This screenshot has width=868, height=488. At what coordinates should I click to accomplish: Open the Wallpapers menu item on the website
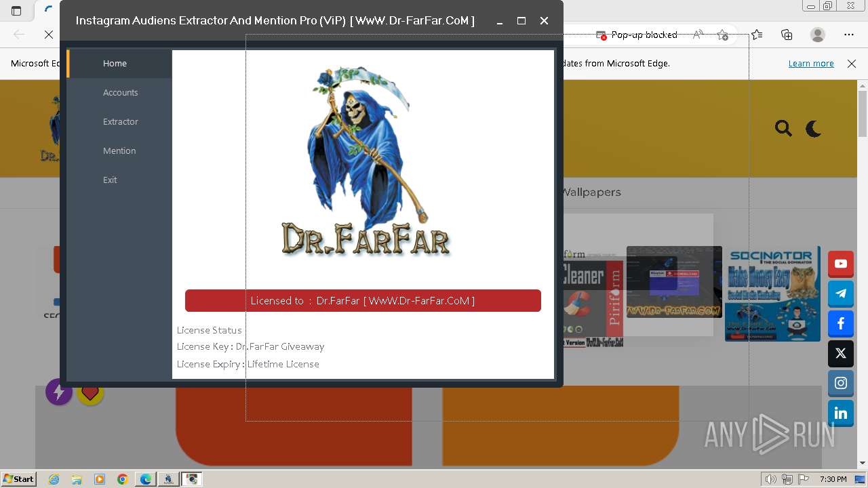coord(591,192)
